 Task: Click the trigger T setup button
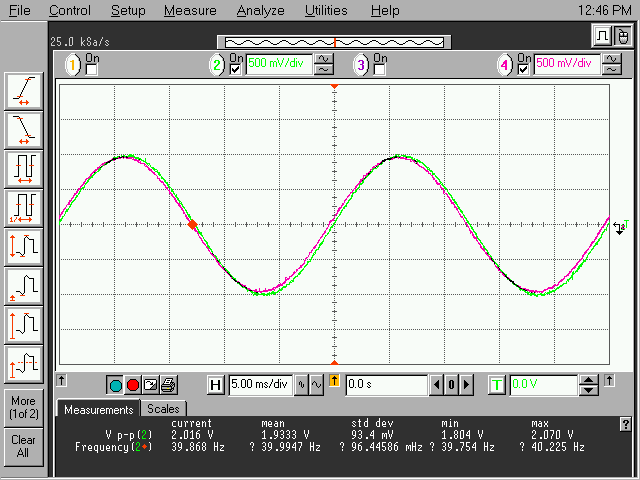pyautogui.click(x=497, y=385)
